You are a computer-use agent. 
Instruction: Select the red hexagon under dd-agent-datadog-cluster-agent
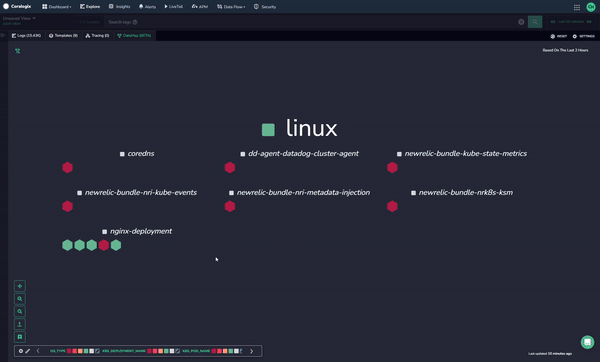coord(230,168)
